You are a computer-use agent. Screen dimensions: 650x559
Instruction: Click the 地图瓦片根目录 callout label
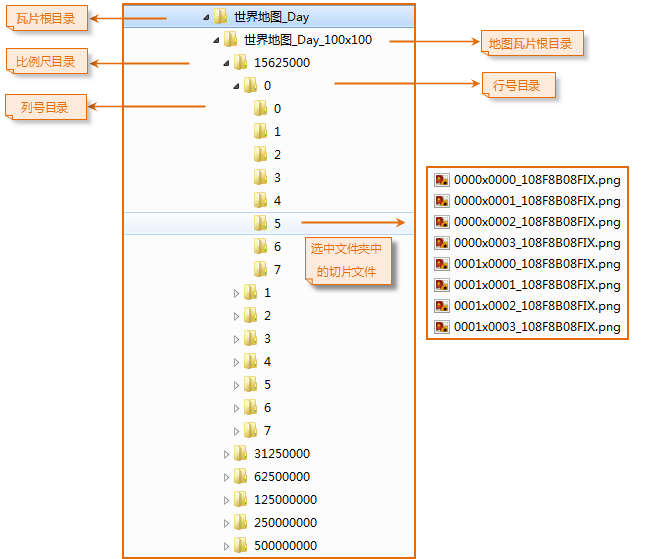click(x=531, y=43)
